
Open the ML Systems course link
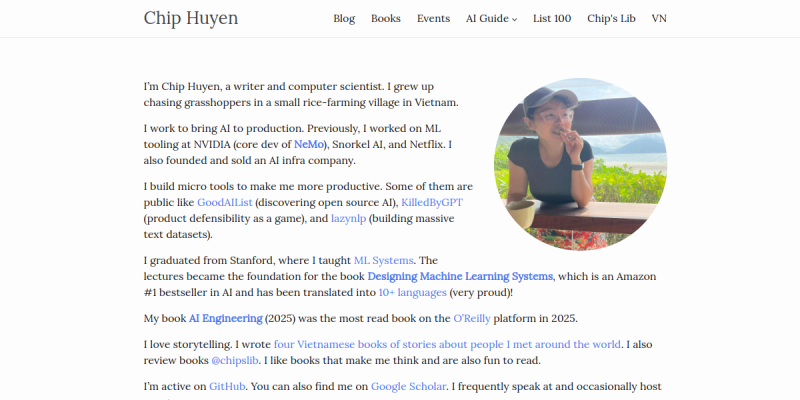(384, 261)
